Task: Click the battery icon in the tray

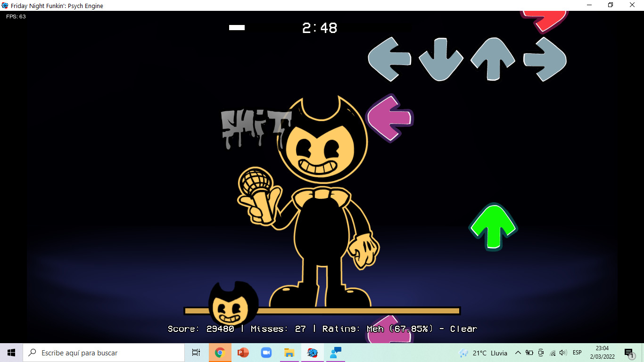Action: pyautogui.click(x=529, y=353)
